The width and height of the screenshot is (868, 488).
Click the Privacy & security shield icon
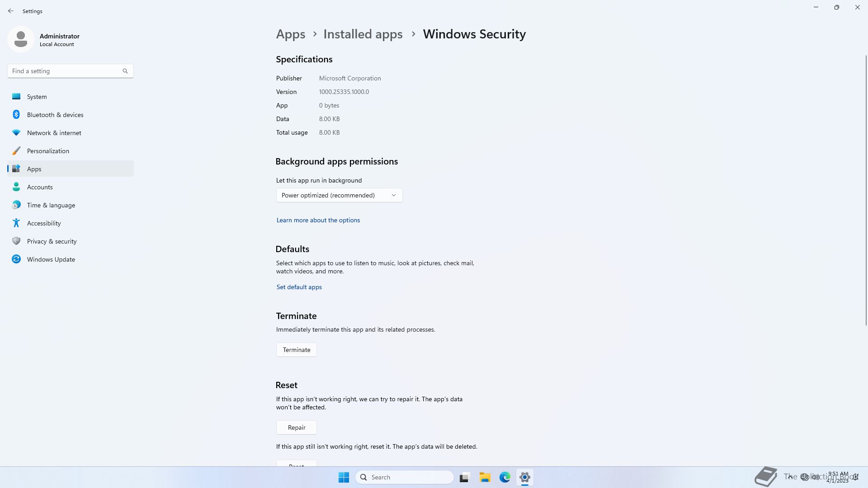(x=16, y=241)
